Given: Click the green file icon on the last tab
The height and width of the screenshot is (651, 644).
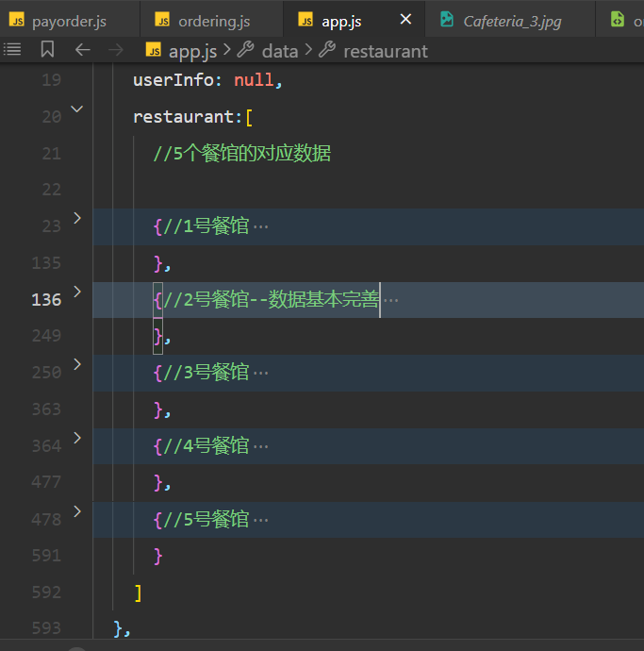Looking at the screenshot, I should [618, 20].
